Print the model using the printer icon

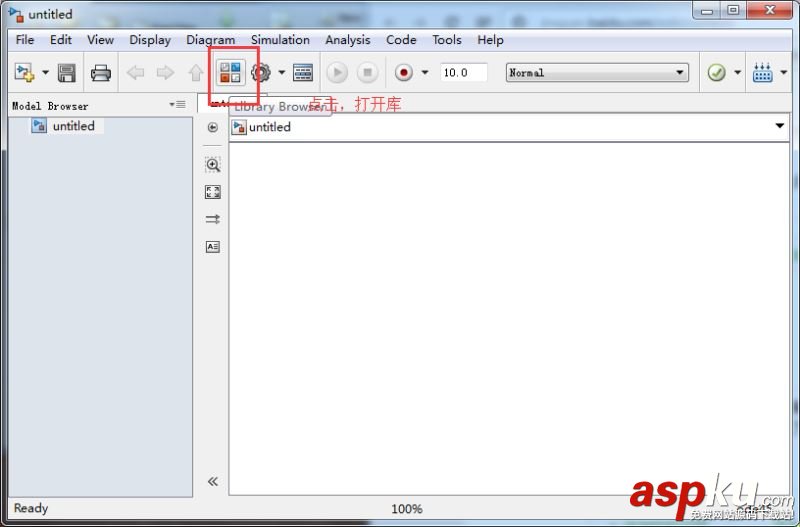(101, 73)
